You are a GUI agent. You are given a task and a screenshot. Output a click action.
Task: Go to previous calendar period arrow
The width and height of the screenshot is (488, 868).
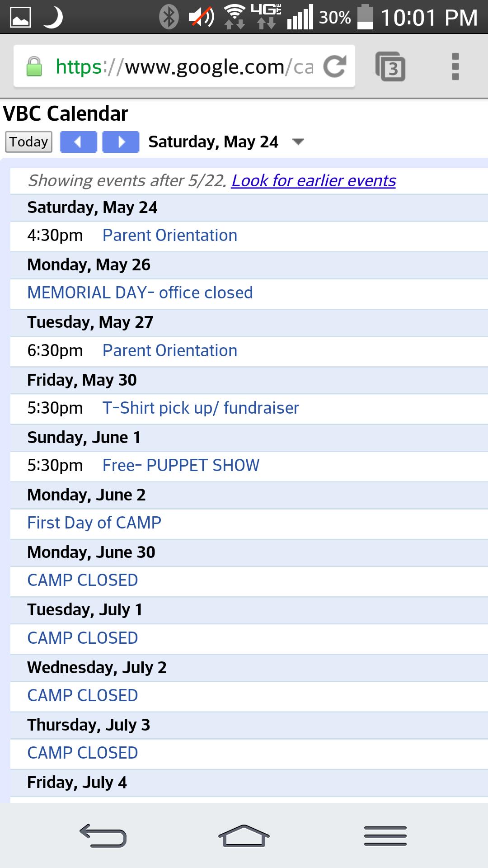pyautogui.click(x=78, y=142)
